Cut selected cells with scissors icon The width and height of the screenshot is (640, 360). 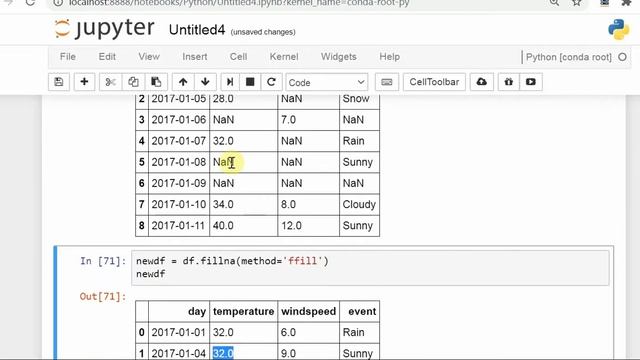110,82
